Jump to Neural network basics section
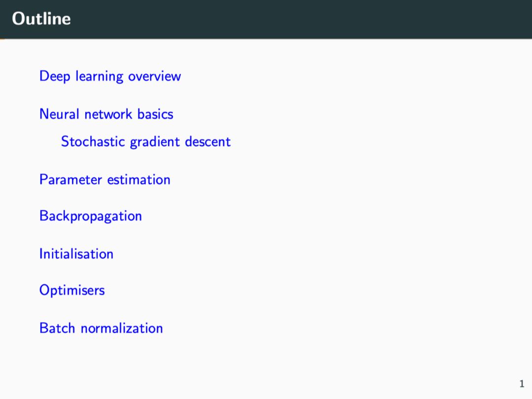The image size is (532, 399). tap(106, 114)
